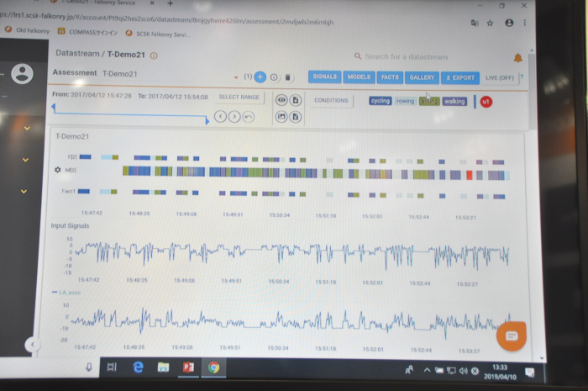The image size is (588, 391).
Task: Click the EXPORT button
Action: [460, 77]
